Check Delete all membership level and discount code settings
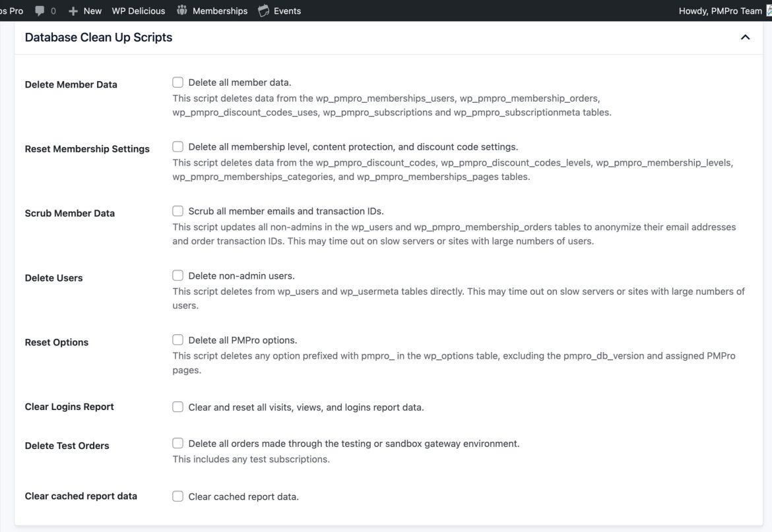The height and width of the screenshot is (532, 772). coord(177,146)
